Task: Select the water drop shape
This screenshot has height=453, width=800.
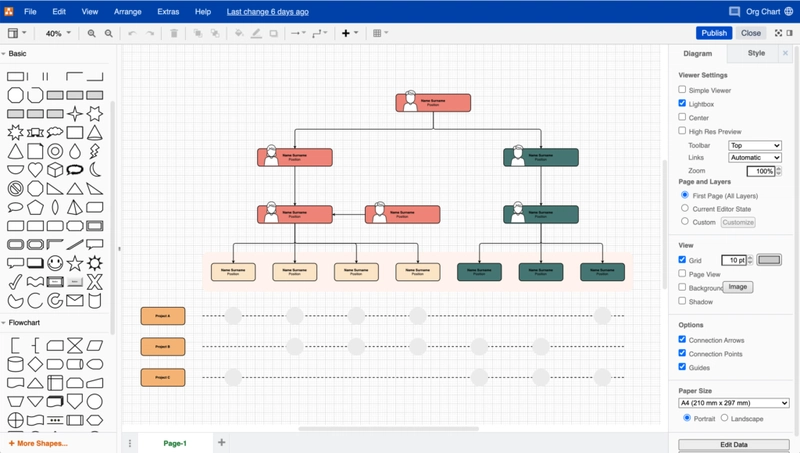Action: pyautogui.click(x=75, y=151)
